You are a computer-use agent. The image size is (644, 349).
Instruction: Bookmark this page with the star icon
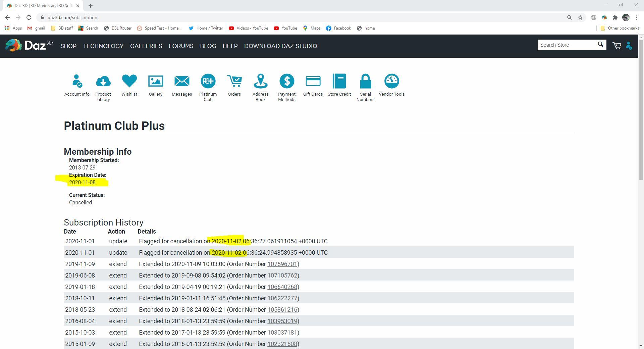coord(580,17)
